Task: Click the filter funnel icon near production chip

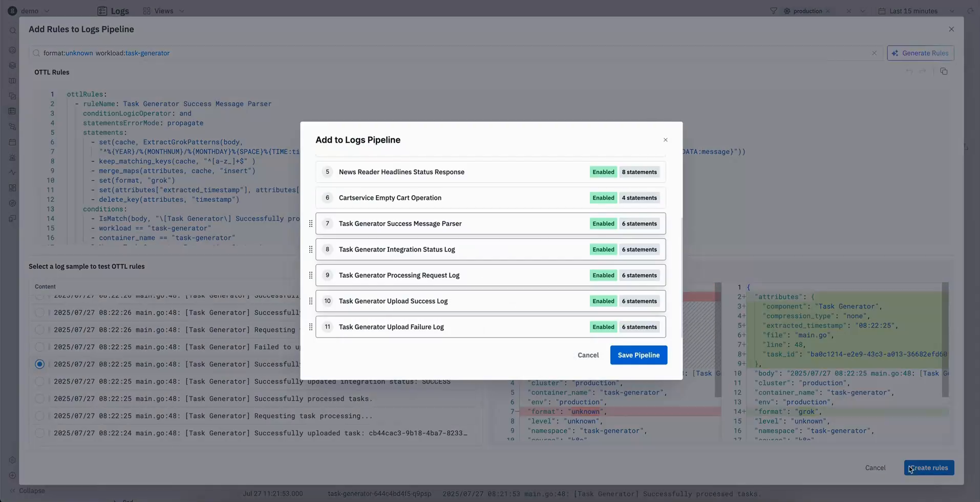Action: tap(774, 11)
